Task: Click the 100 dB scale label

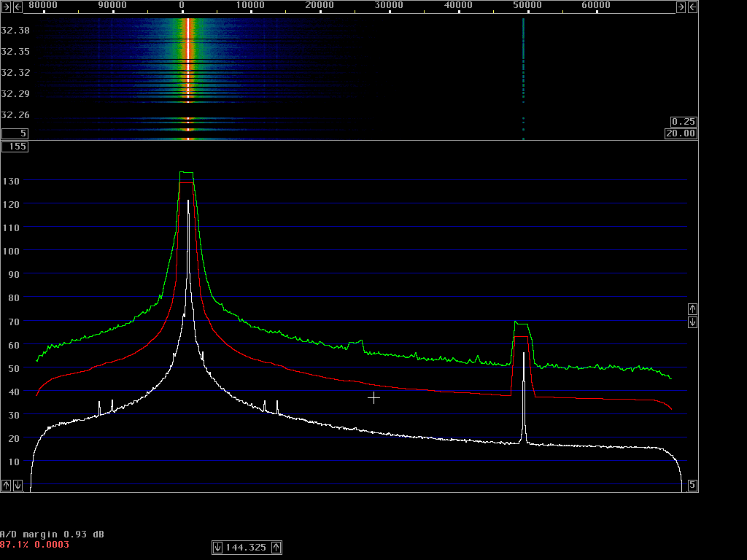Action: 11,252
